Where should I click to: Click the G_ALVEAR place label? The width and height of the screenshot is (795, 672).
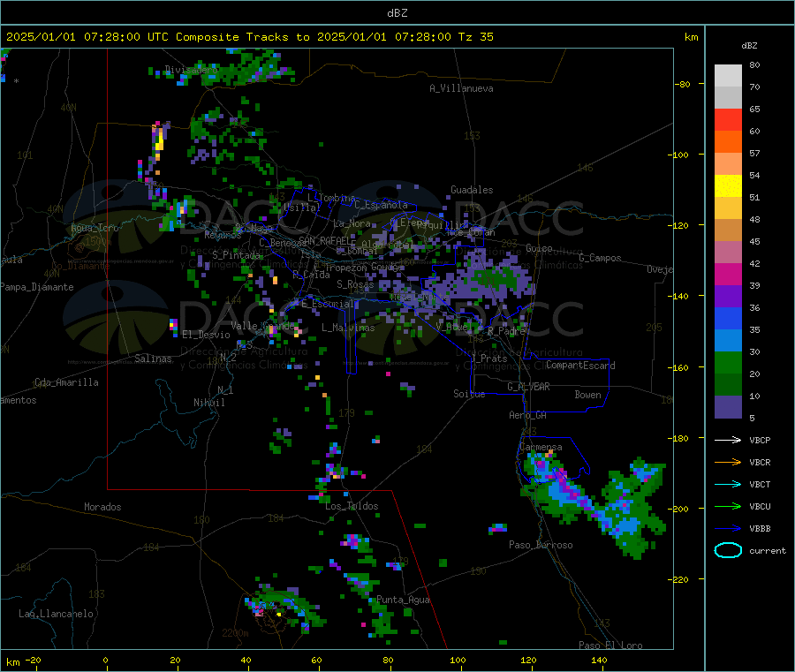(x=528, y=387)
